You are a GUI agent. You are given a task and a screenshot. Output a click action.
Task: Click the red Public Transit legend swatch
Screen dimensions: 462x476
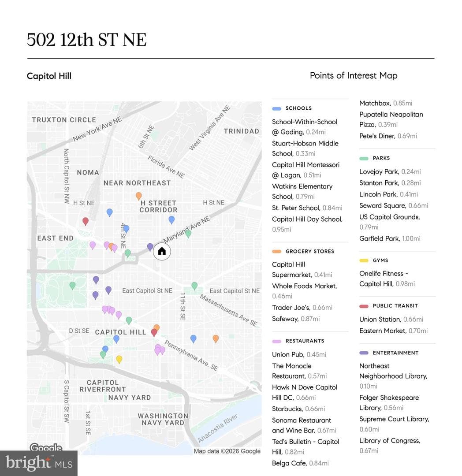tap(364, 306)
